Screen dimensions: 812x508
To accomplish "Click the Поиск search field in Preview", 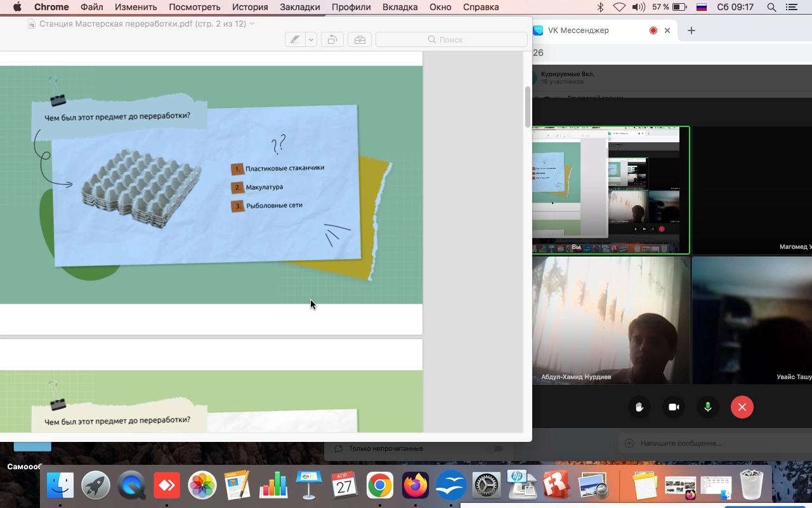I will click(451, 39).
